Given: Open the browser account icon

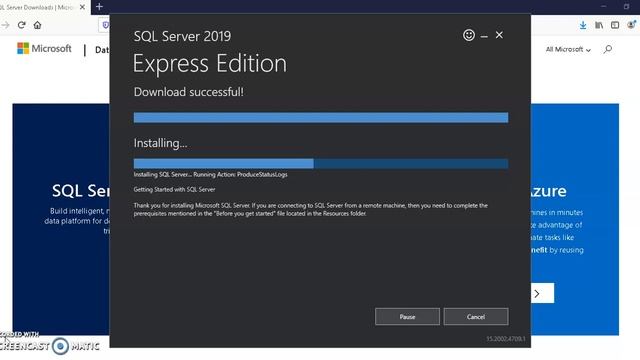Looking at the screenshot, I should [x=631, y=25].
